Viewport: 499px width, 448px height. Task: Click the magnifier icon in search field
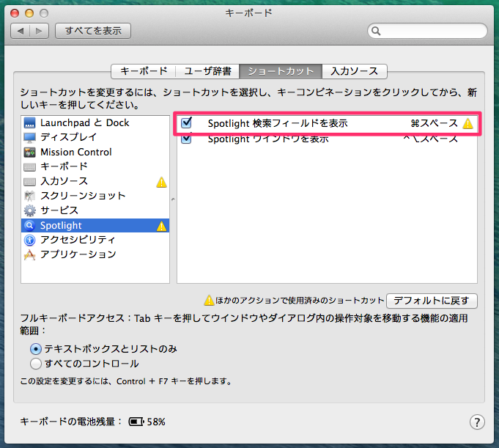(376, 31)
